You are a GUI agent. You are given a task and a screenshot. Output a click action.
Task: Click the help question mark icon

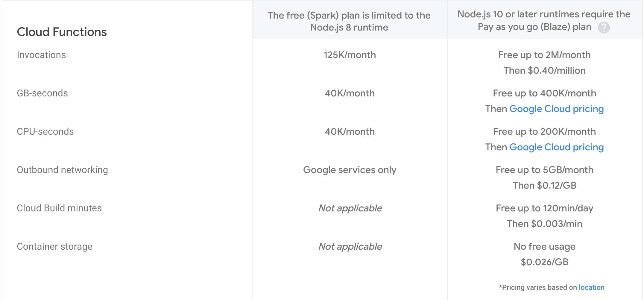point(604,28)
